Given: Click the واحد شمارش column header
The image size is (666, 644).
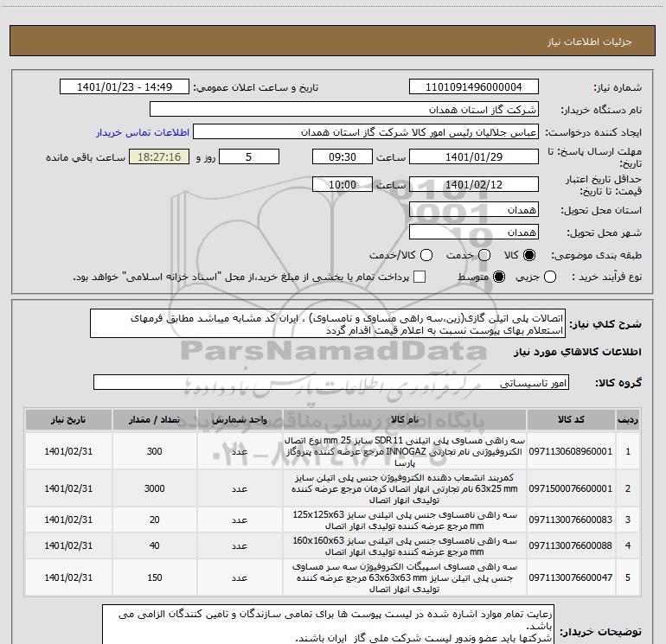Looking at the screenshot, I should (240, 419).
